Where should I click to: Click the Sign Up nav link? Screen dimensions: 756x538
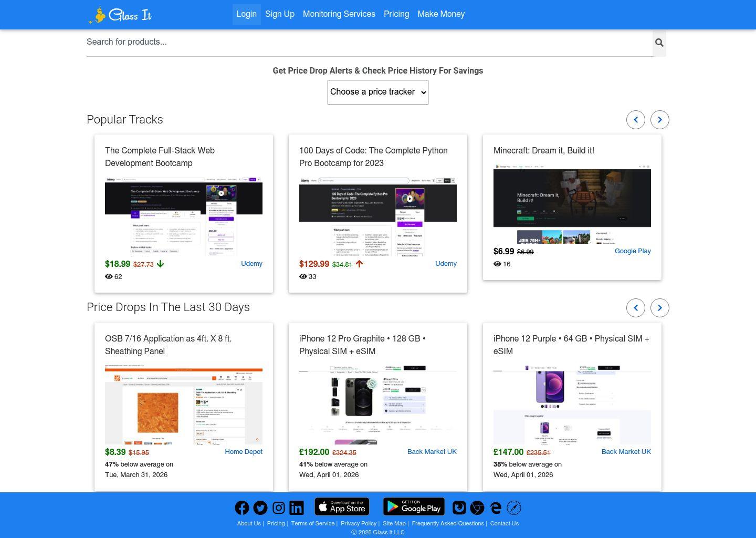pyautogui.click(x=280, y=14)
